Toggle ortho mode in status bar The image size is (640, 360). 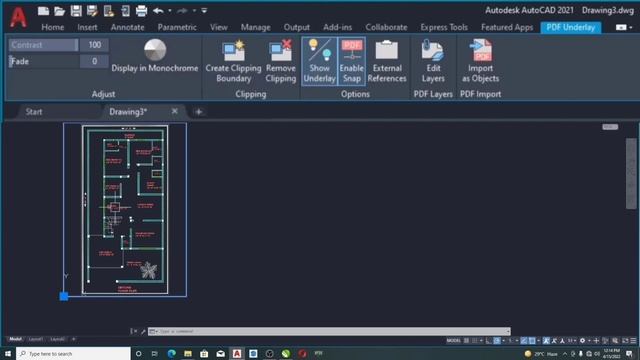pyautogui.click(x=488, y=340)
